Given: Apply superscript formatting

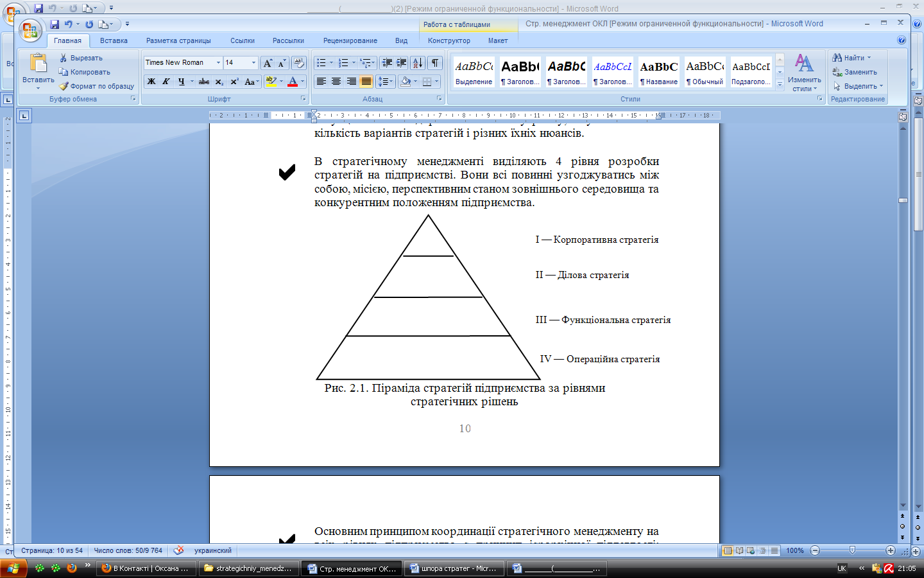Looking at the screenshot, I should [234, 82].
